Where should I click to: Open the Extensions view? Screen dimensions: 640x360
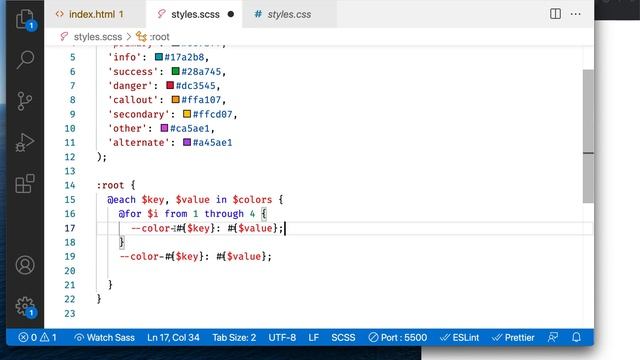[25, 184]
